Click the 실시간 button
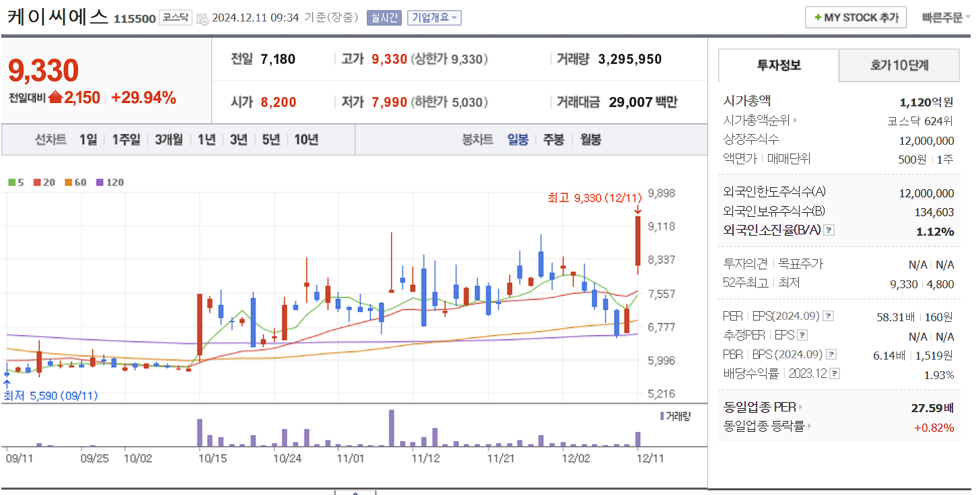980x495 pixels. (x=383, y=17)
